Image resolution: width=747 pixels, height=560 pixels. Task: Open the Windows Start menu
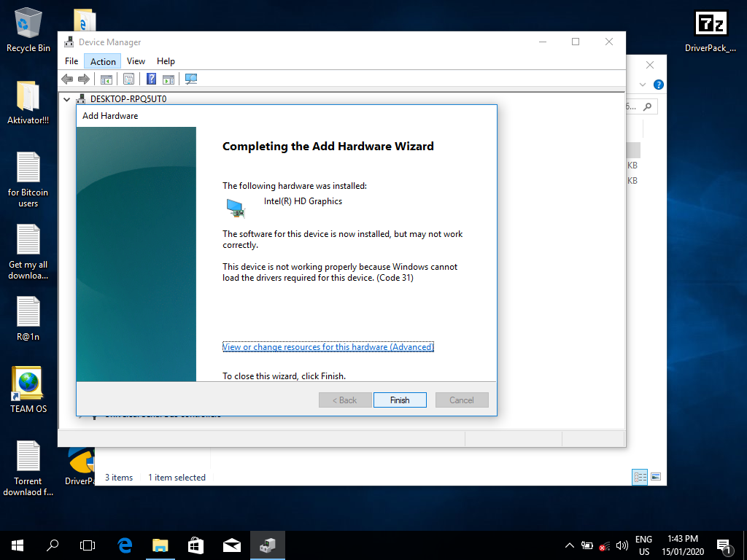pos(18,545)
